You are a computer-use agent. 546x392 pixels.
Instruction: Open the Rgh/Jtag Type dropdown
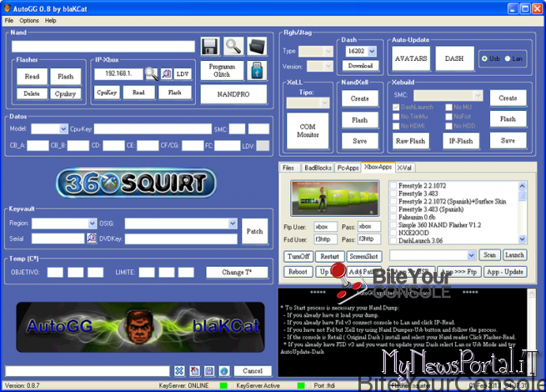(x=328, y=51)
